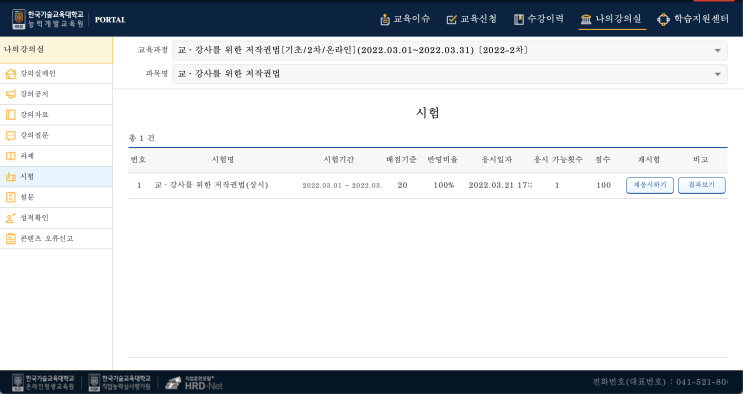The height and width of the screenshot is (394, 743).
Task: Click the 강의질문 chat bubble icon
Action: point(10,136)
